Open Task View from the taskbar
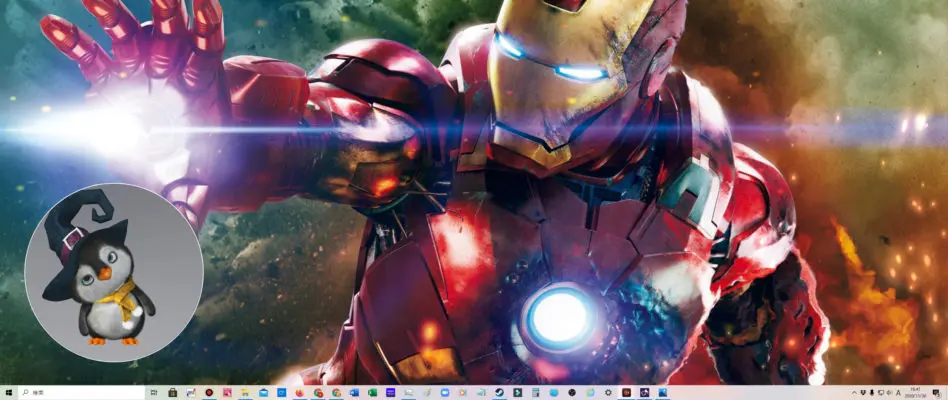 [154, 393]
